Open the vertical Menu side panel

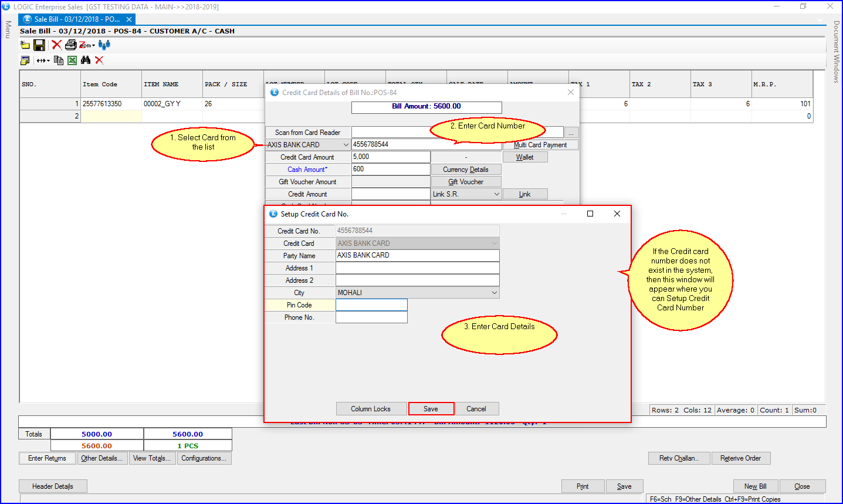8,29
